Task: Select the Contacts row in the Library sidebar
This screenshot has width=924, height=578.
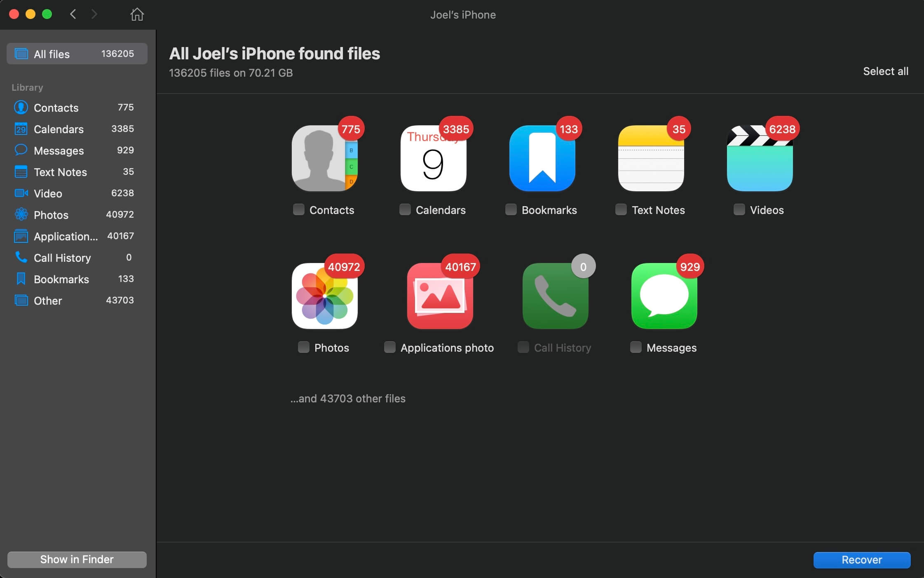Action: (77, 108)
